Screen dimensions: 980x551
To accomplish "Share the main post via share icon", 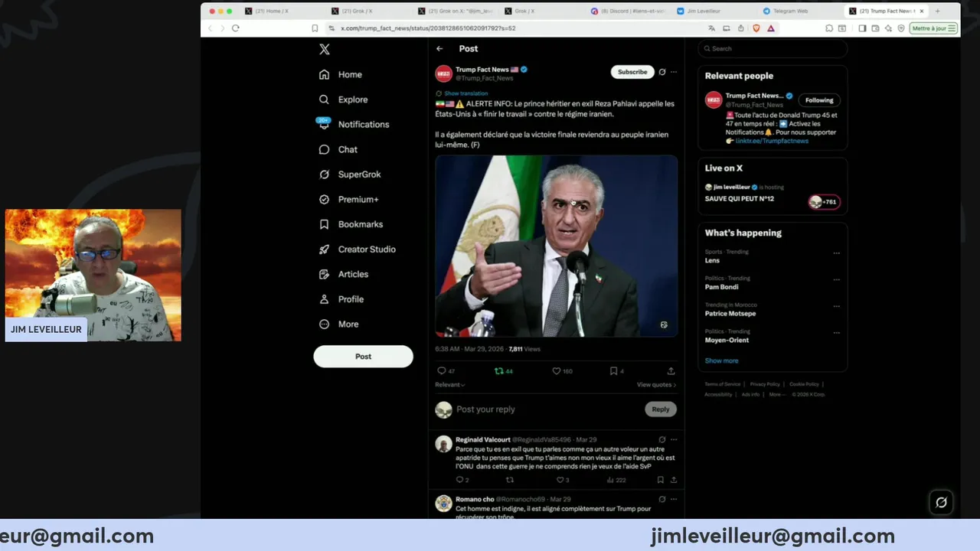I will pyautogui.click(x=671, y=371).
